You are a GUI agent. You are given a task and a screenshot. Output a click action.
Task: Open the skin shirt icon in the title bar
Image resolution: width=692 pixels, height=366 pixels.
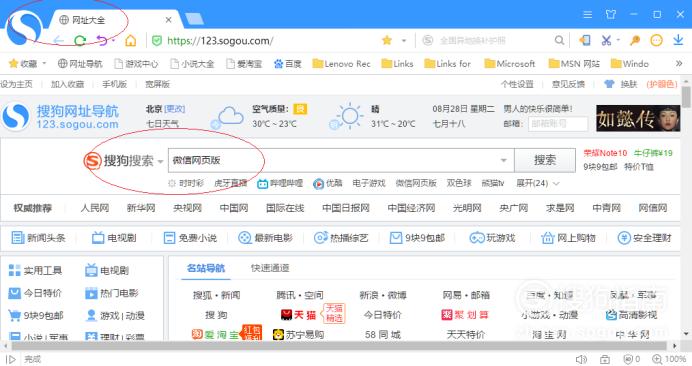coord(611,15)
